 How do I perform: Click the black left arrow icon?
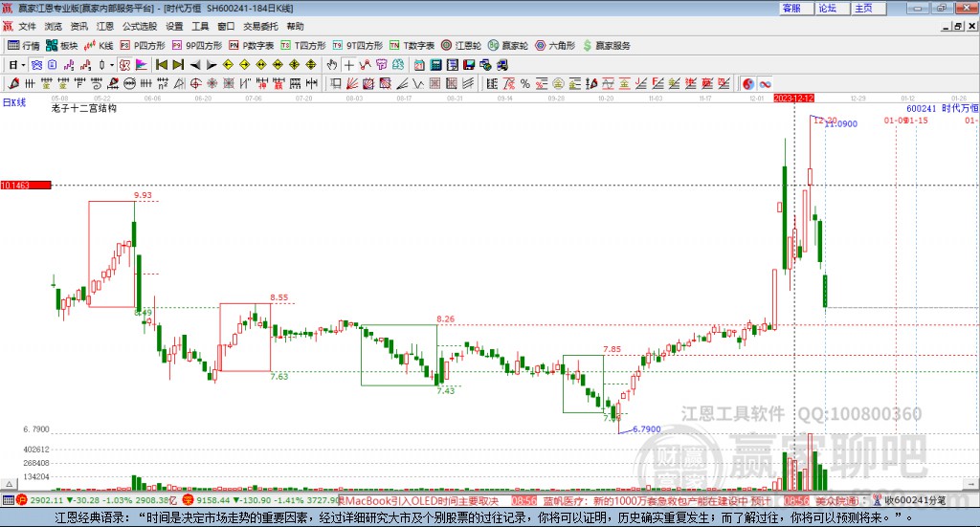[195, 65]
